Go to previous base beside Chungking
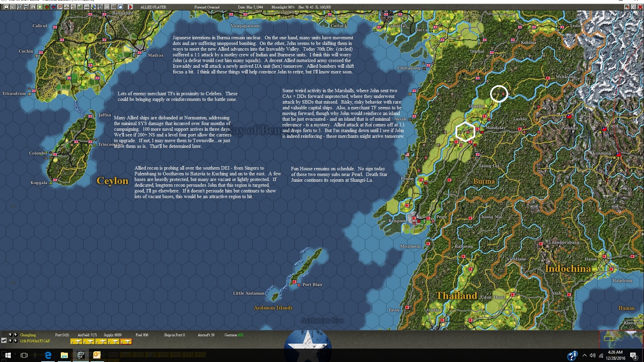644x362 pixels. coord(10,335)
